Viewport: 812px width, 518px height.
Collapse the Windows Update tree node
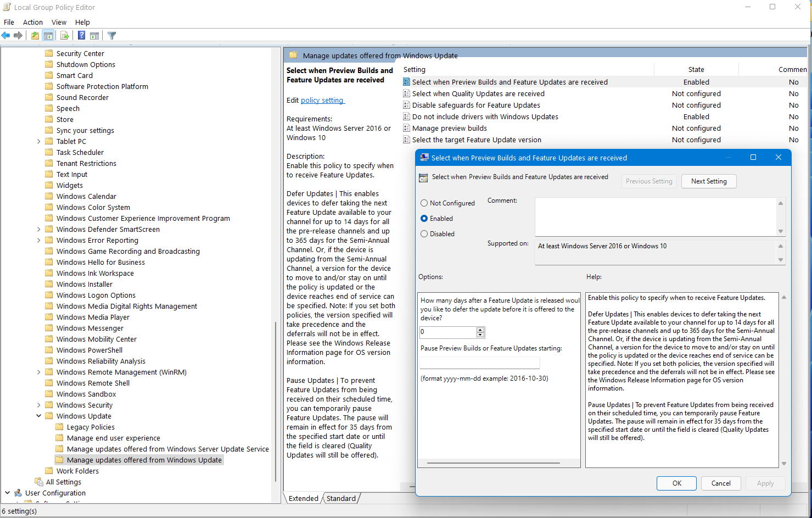38,416
